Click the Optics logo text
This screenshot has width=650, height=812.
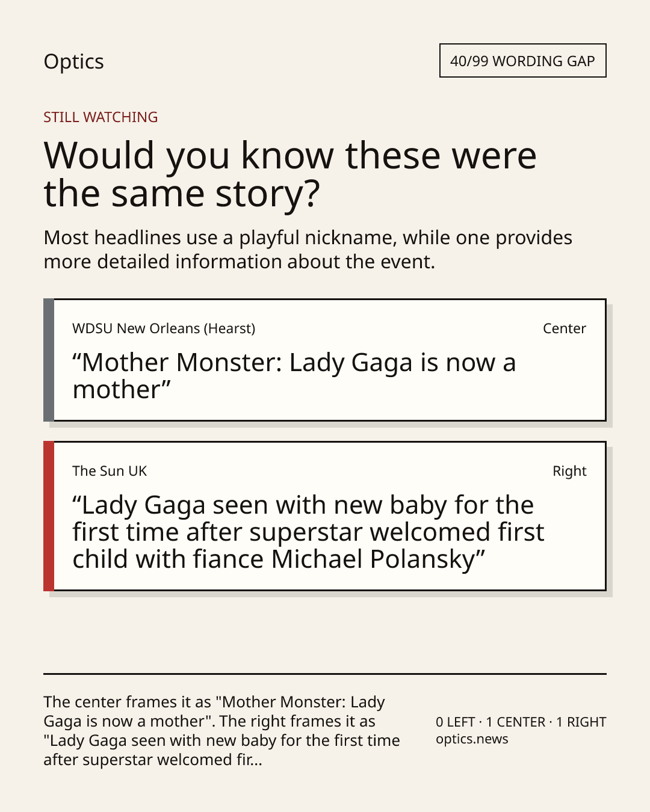73,61
